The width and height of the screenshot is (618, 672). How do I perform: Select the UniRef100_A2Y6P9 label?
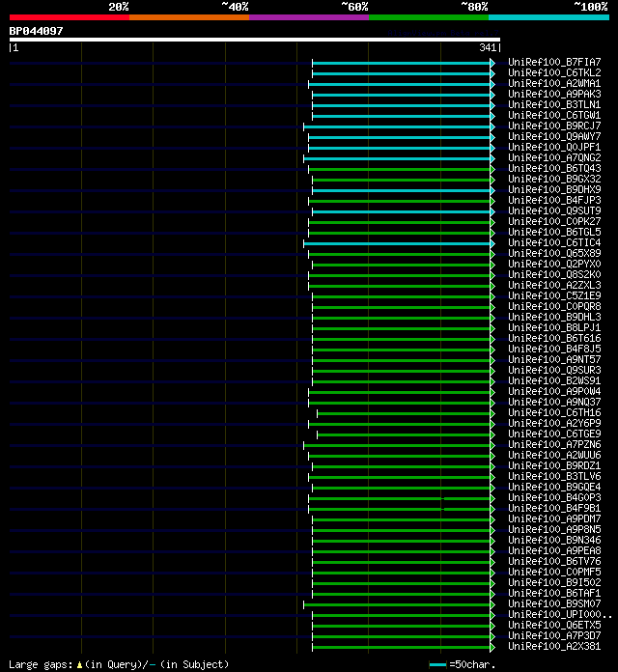pyautogui.click(x=554, y=423)
